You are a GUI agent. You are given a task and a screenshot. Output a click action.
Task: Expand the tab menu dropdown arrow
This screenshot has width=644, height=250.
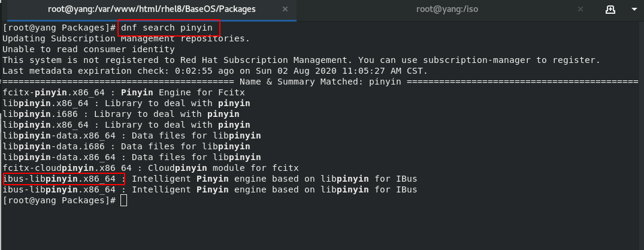click(634, 10)
